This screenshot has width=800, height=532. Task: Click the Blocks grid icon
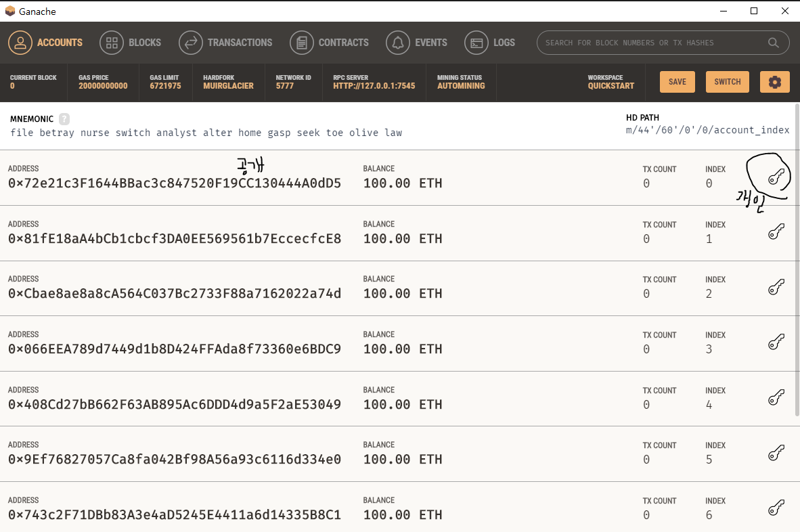(x=112, y=43)
